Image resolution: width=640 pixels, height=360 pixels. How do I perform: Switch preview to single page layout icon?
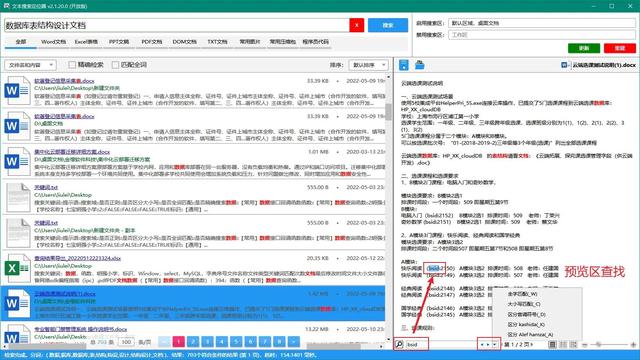[552, 344]
